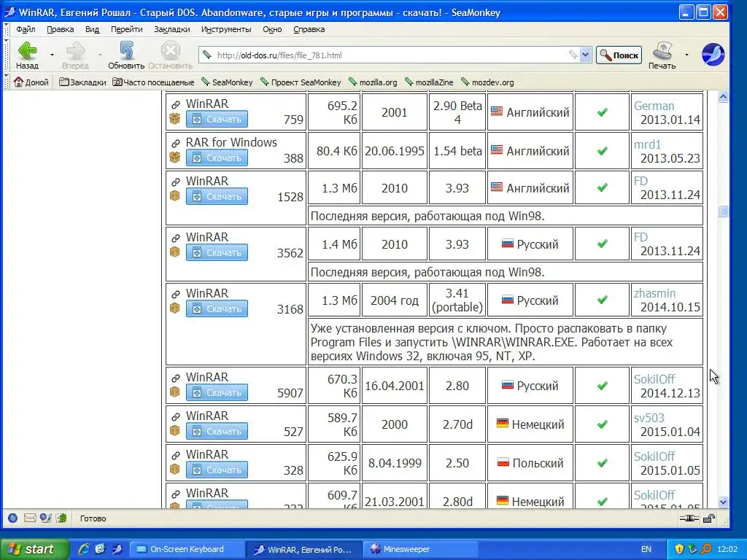747x560 pixels.
Task: Open Часто посещаемые folder menu
Action: click(153, 82)
